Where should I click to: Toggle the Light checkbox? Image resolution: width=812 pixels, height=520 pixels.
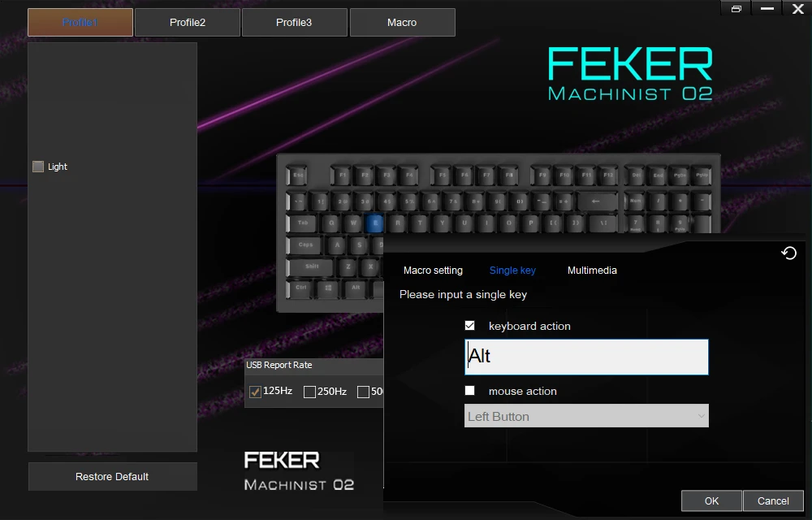tap(38, 167)
